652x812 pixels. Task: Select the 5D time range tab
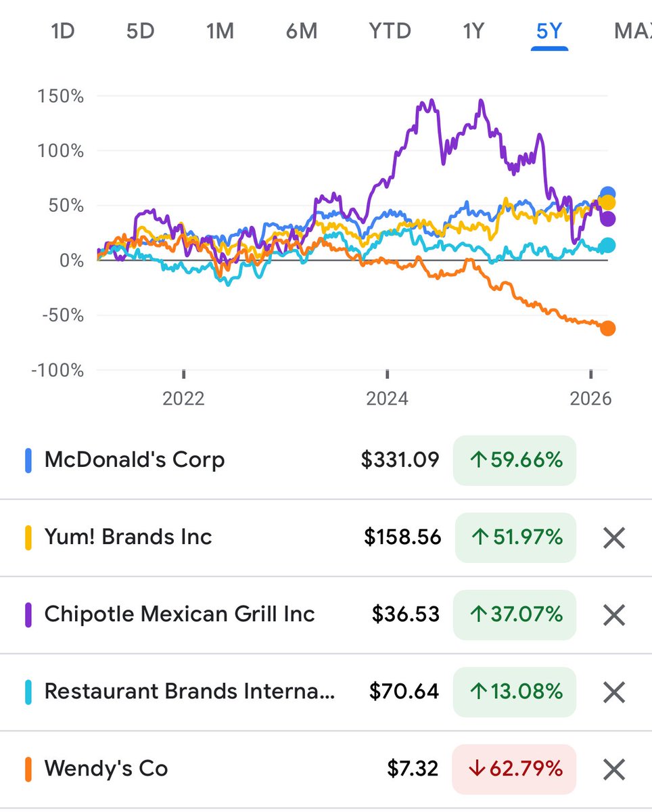(141, 31)
